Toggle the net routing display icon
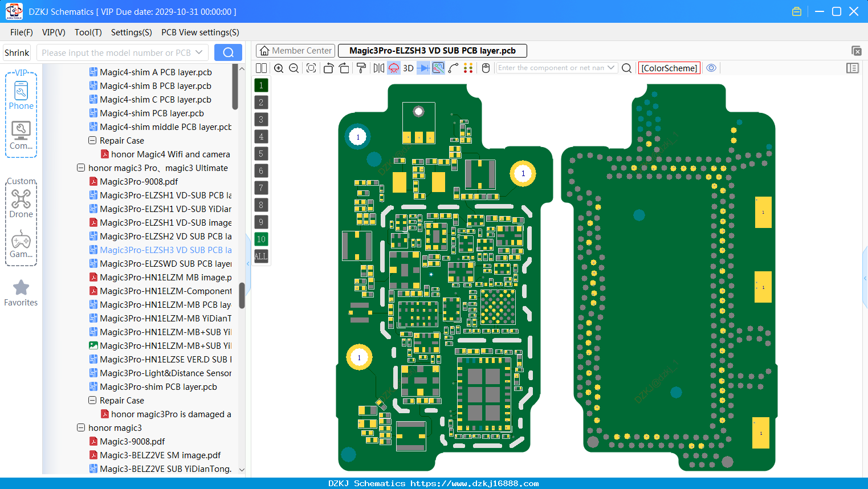This screenshot has height=489, width=868. click(x=438, y=68)
